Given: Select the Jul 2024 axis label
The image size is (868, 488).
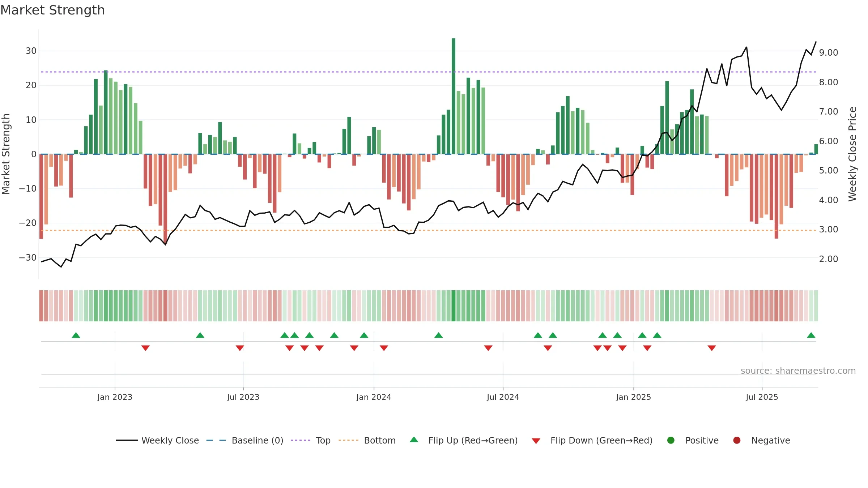Looking at the screenshot, I should click(503, 397).
